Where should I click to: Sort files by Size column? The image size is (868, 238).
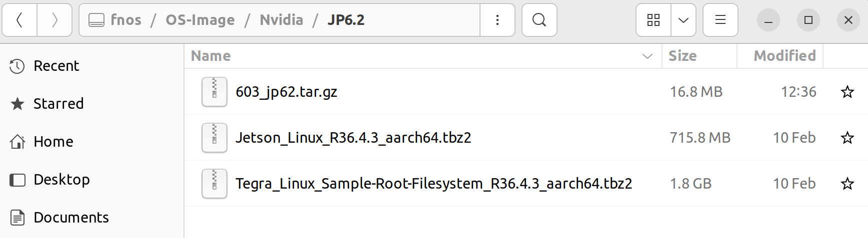click(x=699, y=56)
